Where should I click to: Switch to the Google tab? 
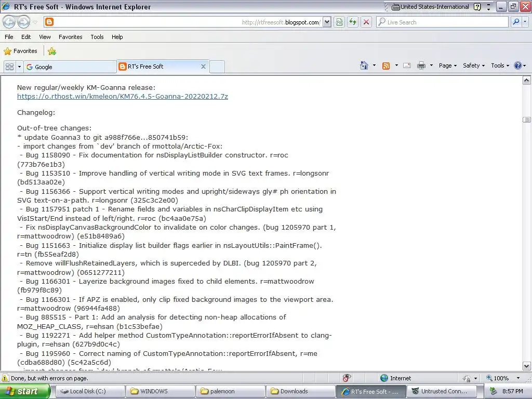(70, 67)
